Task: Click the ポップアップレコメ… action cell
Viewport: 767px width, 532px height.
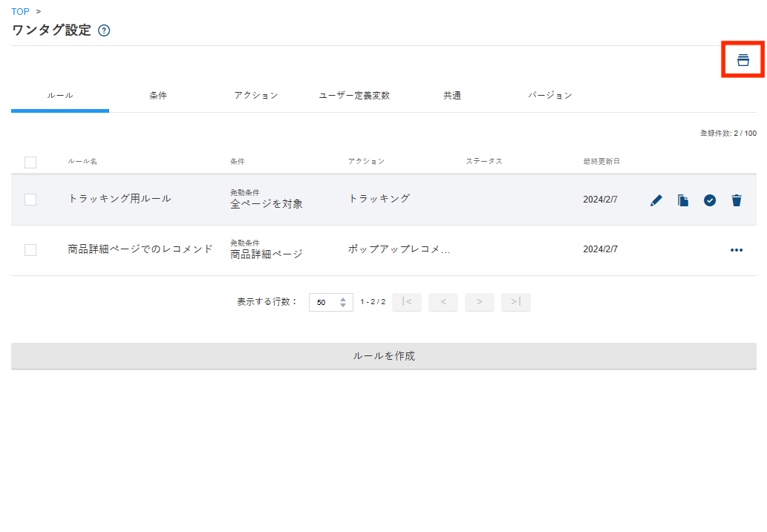Action: pyautogui.click(x=399, y=249)
